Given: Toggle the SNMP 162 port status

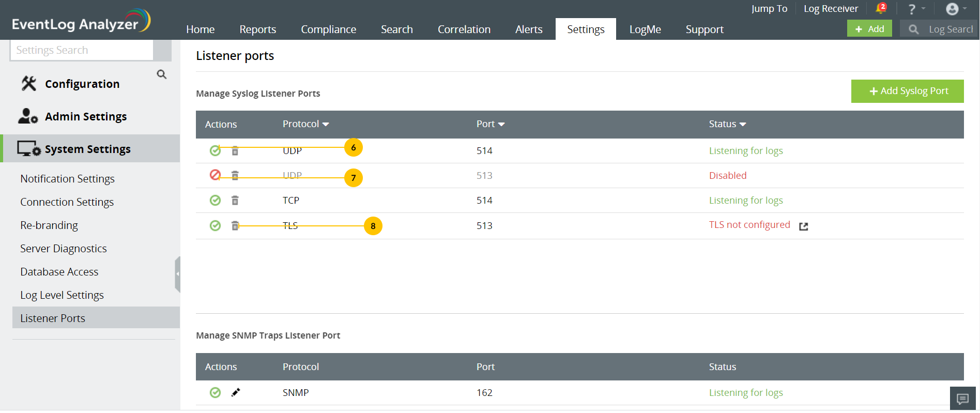Looking at the screenshot, I should coord(215,392).
